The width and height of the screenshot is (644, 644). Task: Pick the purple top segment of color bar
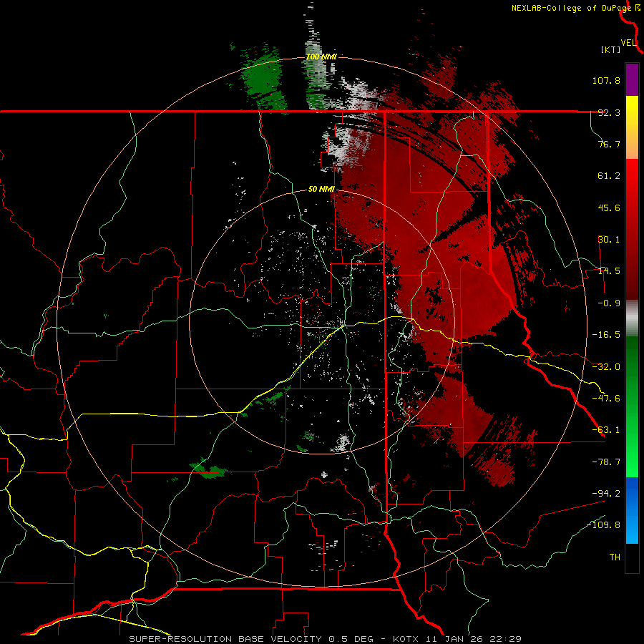click(632, 79)
